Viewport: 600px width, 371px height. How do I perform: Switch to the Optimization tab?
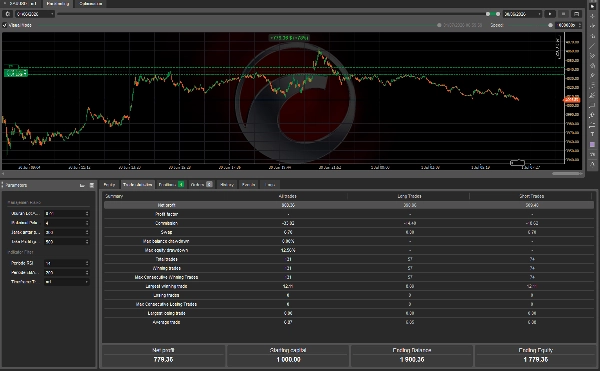tap(91, 3)
